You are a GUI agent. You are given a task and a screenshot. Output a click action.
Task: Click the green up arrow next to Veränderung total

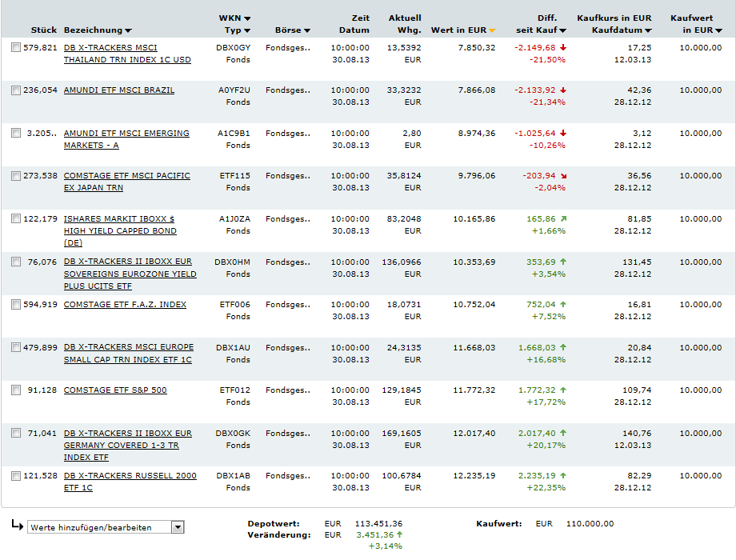(x=401, y=534)
